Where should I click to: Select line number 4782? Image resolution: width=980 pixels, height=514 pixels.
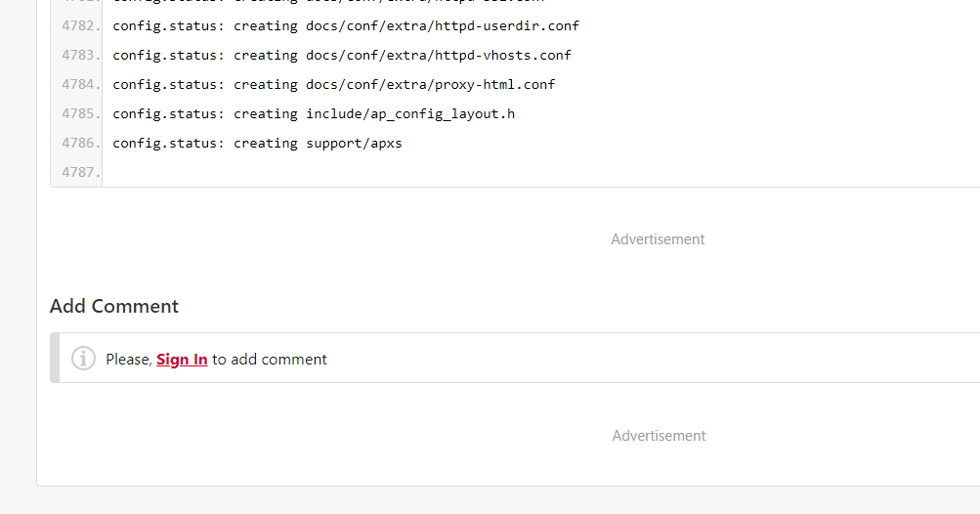(80, 26)
